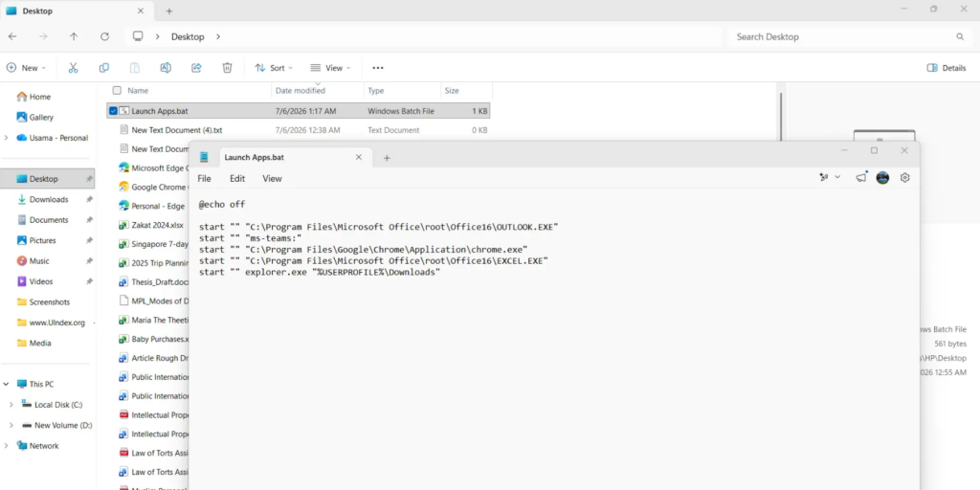Click the search magnifier icon

tap(960, 37)
